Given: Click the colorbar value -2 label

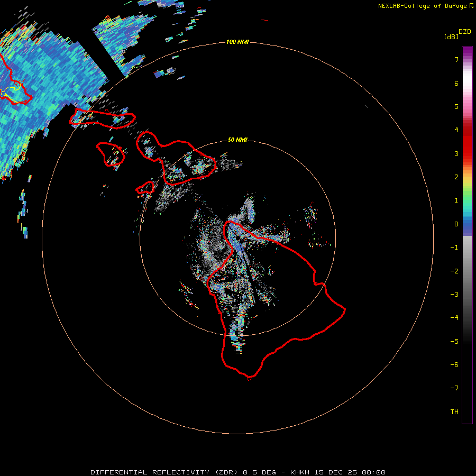Looking at the screenshot, I should 454,271.
